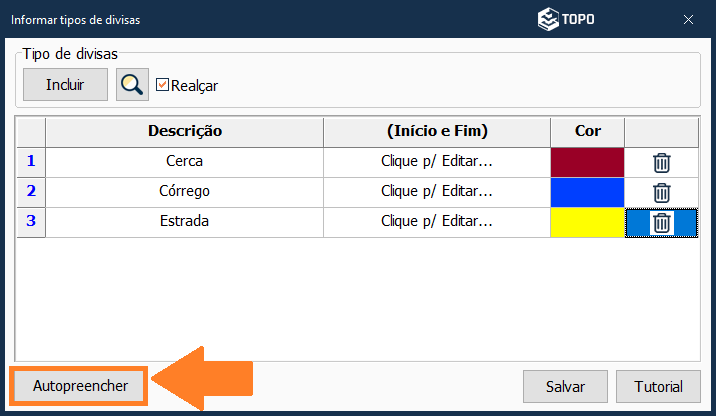Viewport: 717px width, 416px height.
Task: Edit Início e Fim for Córrego row
Action: point(437,193)
